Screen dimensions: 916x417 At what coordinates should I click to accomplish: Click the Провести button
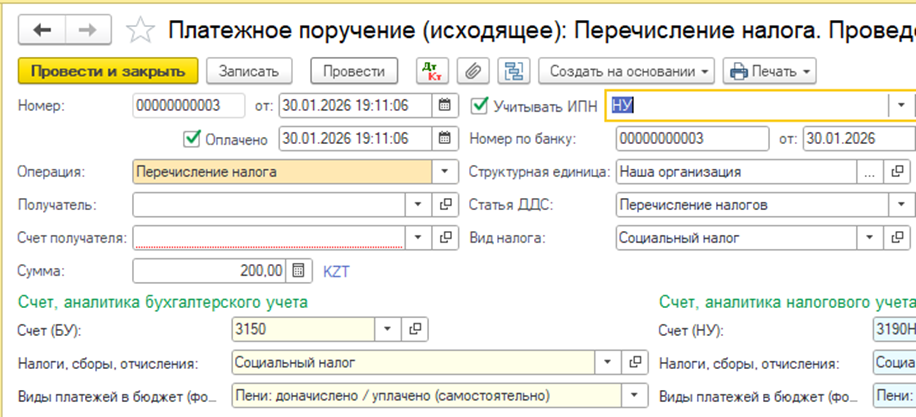point(353,72)
